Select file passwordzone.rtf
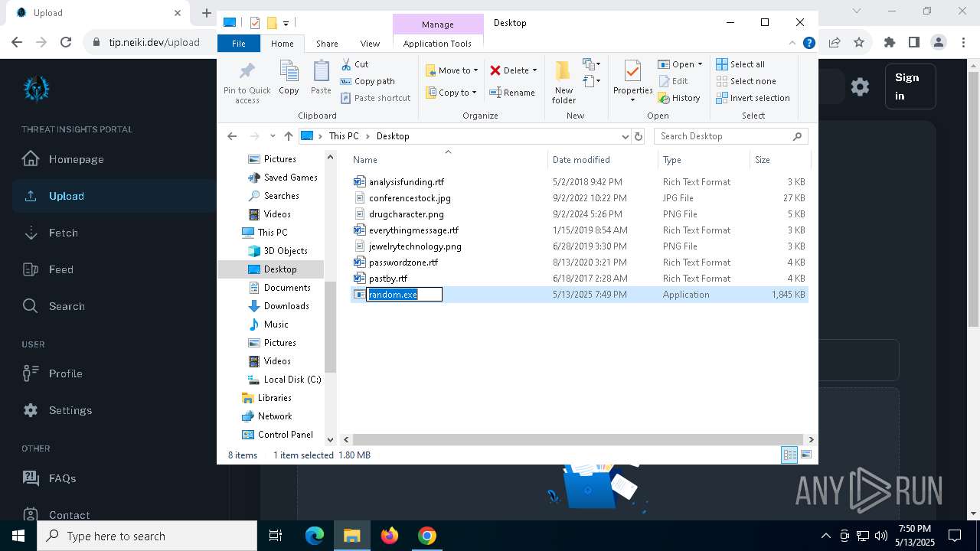This screenshot has width=980, height=551. point(403,262)
